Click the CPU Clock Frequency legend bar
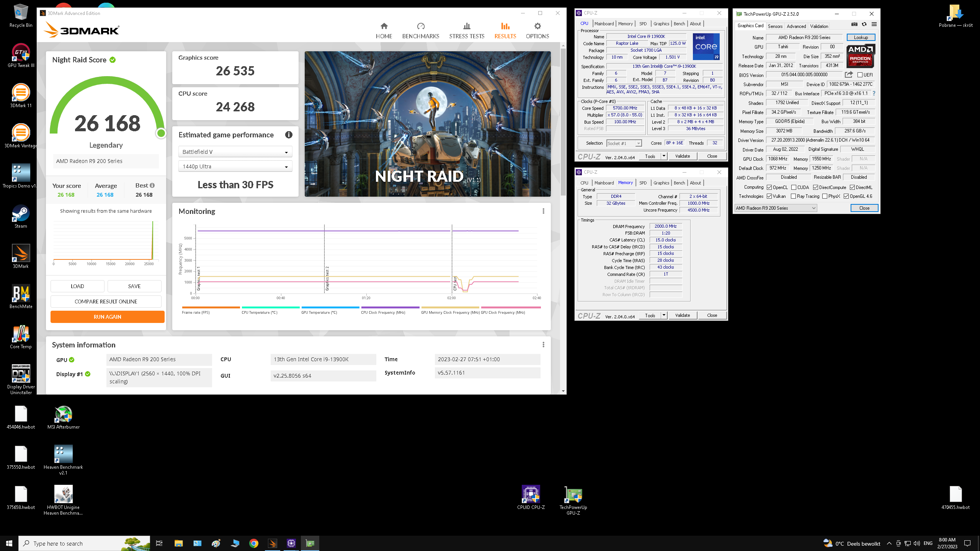 click(x=390, y=307)
